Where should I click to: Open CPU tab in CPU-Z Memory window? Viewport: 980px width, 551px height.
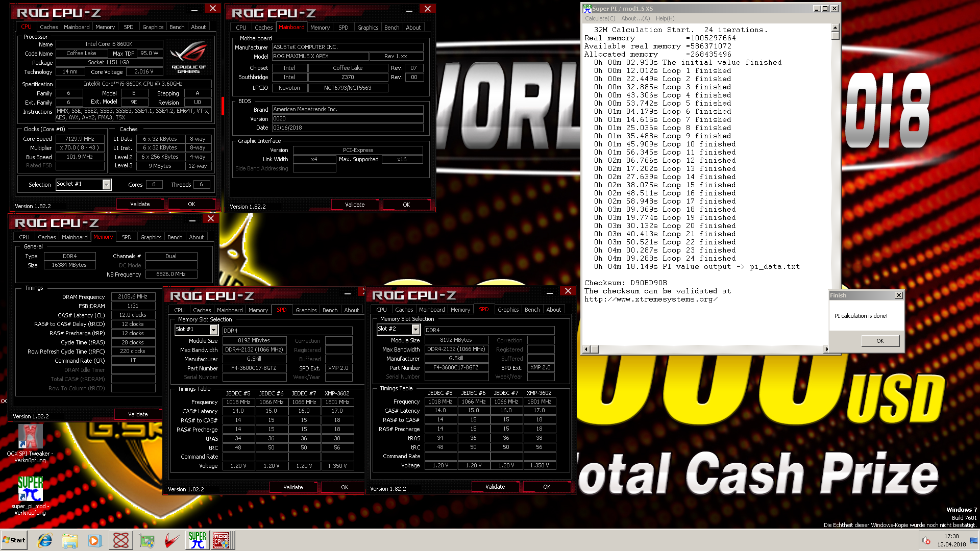pos(24,237)
